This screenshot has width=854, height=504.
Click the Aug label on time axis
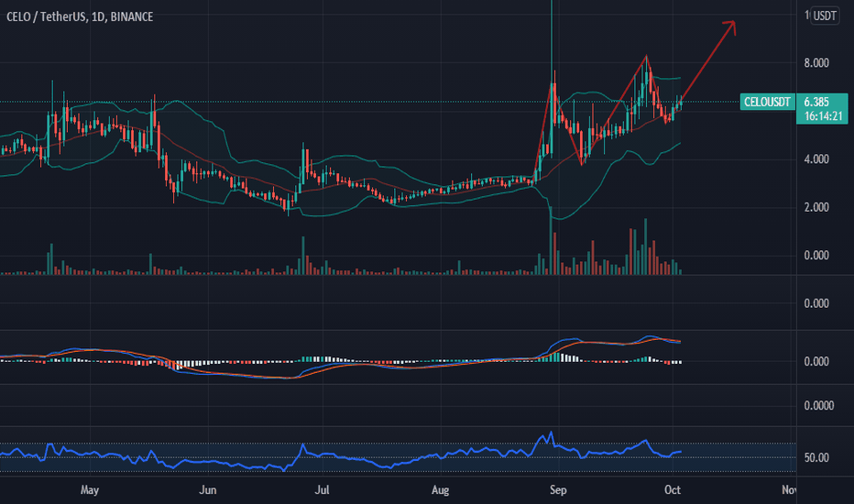pyautogui.click(x=440, y=490)
